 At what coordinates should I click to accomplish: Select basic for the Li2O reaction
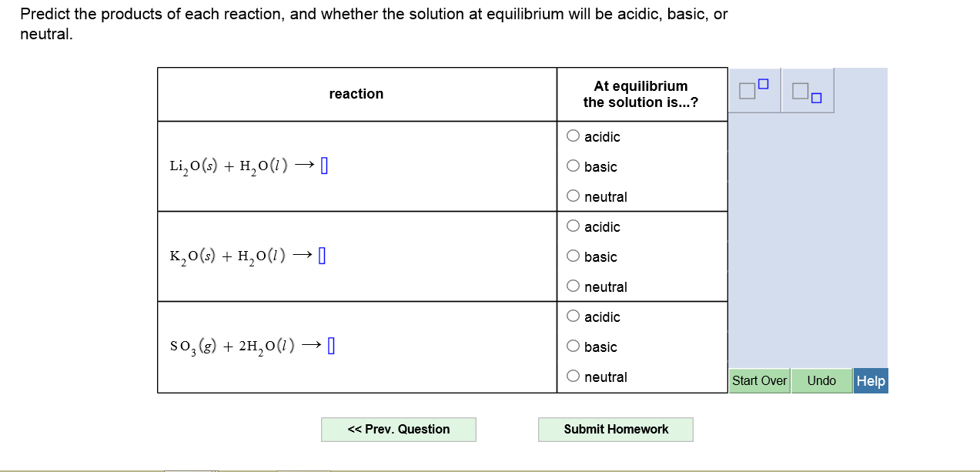click(573, 166)
